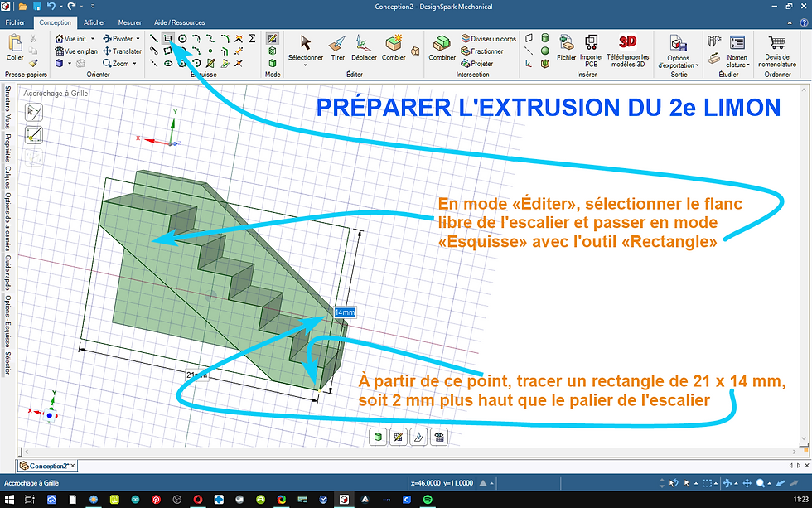Expand the Zoom dropdown arrow
Viewport: 812px width, 508px height.
134,64
